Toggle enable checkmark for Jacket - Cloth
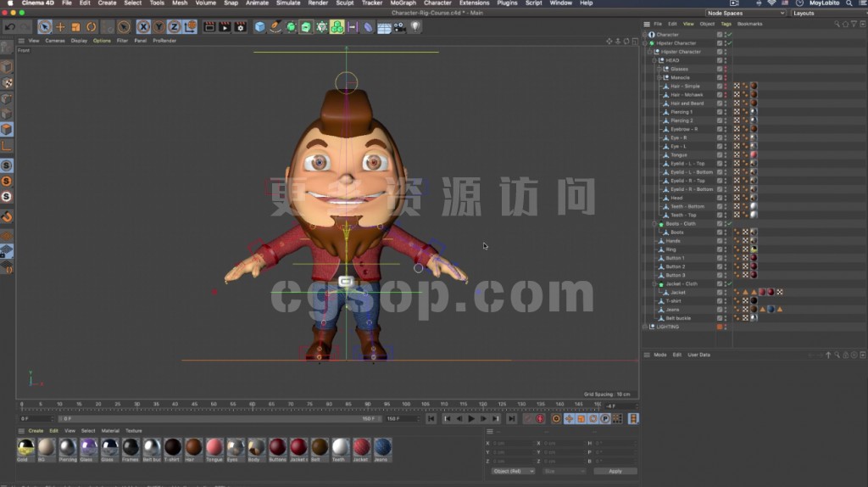 pyautogui.click(x=730, y=283)
